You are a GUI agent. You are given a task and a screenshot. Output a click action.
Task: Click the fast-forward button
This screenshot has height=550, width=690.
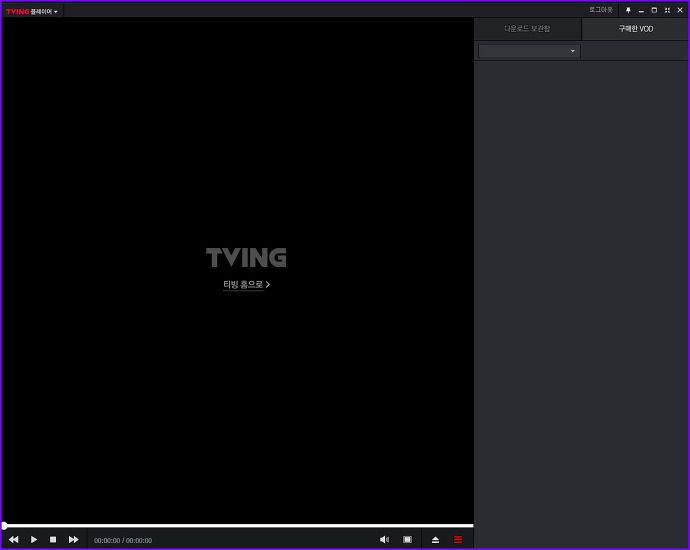pyautogui.click(x=73, y=539)
